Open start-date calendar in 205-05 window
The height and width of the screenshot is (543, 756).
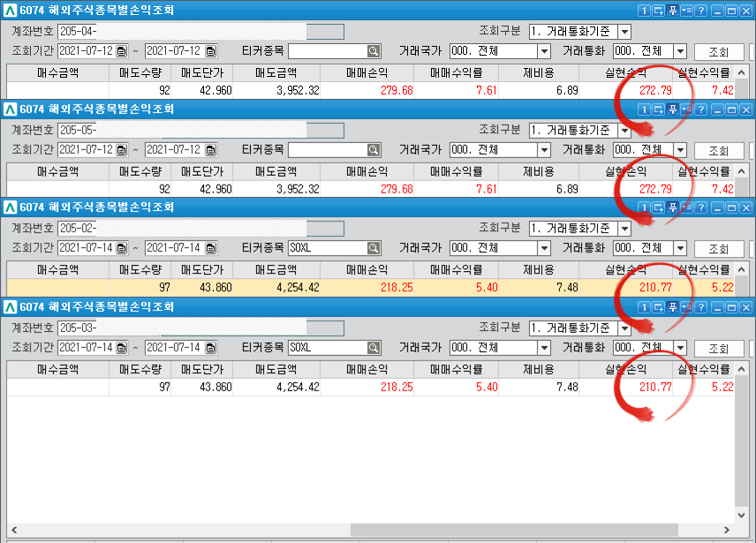(x=122, y=150)
